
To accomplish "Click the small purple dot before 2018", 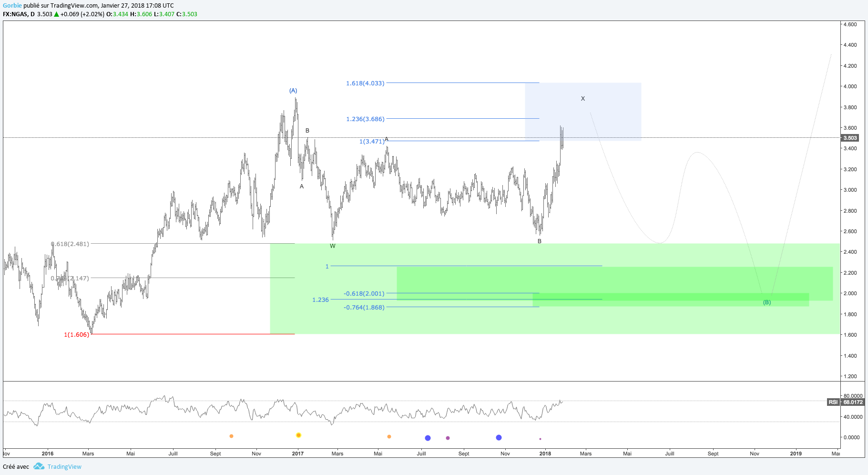I will coord(540,439).
